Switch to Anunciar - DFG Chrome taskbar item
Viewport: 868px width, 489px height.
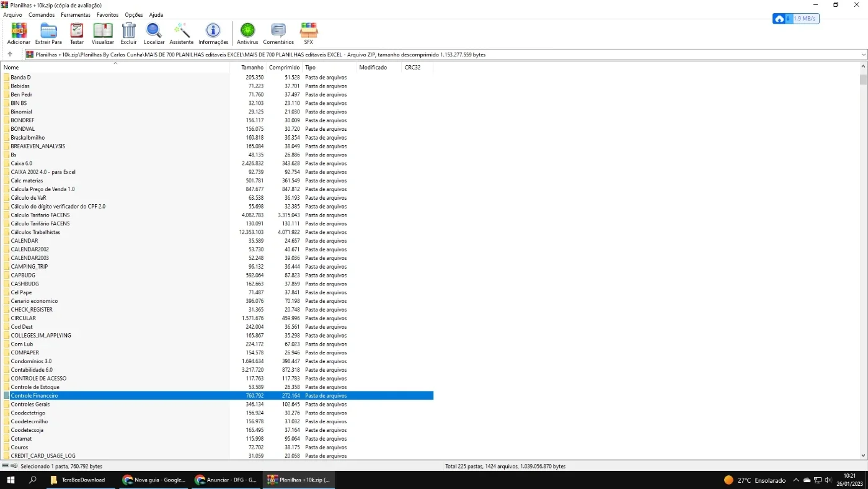click(226, 480)
